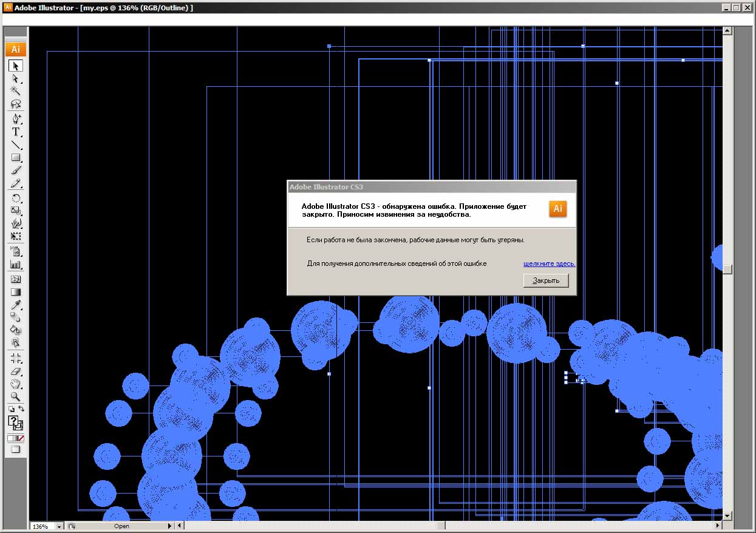The height and width of the screenshot is (533, 756).
Task: Change the screen mode button
Action: (16, 450)
